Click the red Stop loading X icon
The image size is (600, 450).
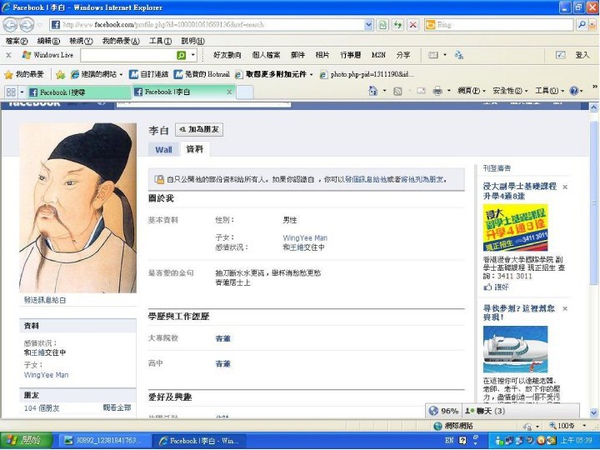click(413, 25)
